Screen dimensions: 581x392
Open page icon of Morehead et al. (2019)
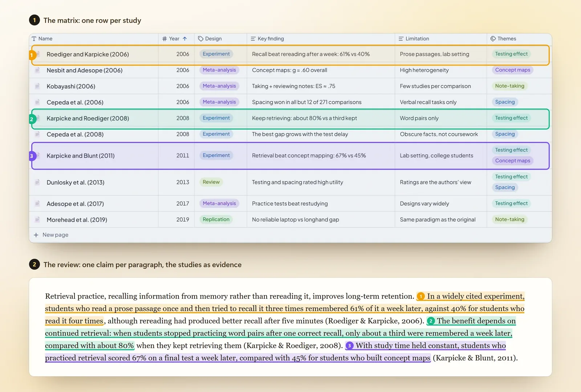pos(37,220)
